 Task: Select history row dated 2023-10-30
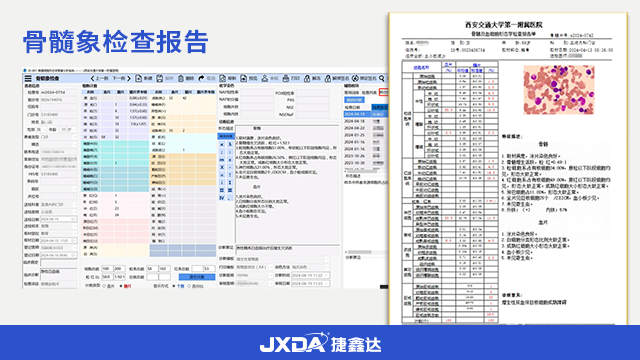365,163
